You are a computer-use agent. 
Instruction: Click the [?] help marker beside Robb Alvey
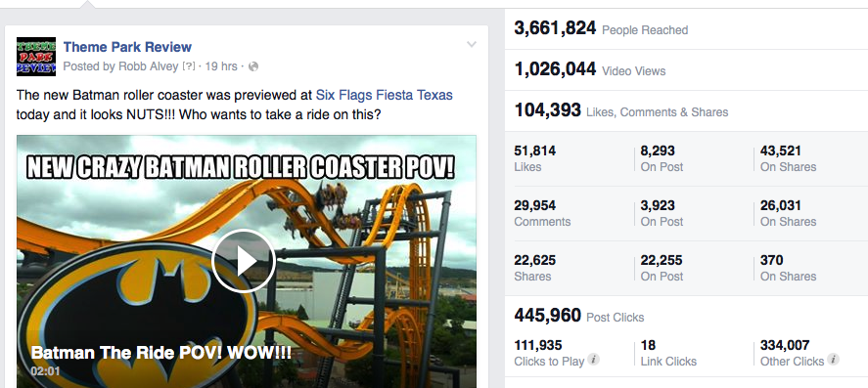coord(189,66)
